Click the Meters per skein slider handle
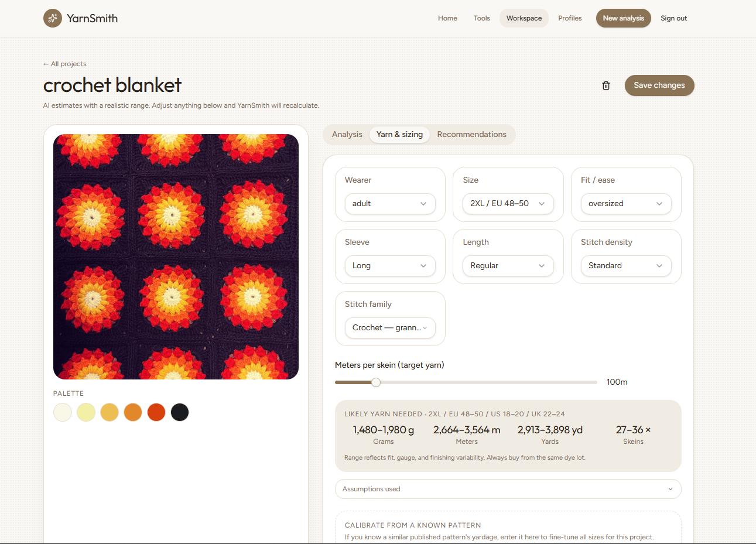Image resolution: width=756 pixels, height=544 pixels. click(376, 382)
